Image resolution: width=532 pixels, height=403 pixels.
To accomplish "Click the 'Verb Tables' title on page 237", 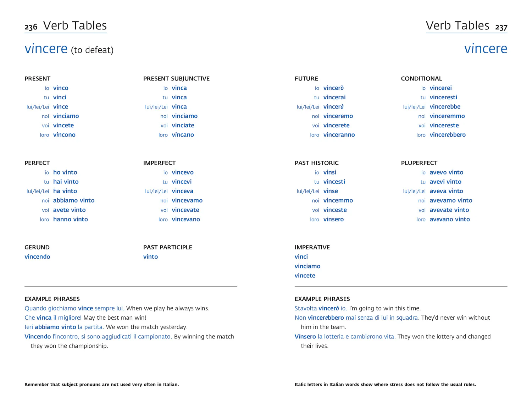I will coord(458,26).
